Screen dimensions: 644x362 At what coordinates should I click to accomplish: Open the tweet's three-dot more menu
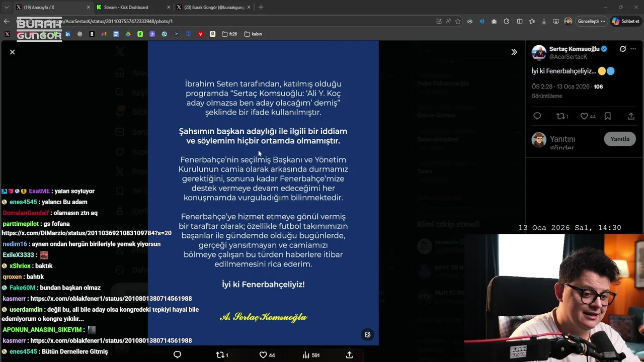click(x=633, y=49)
